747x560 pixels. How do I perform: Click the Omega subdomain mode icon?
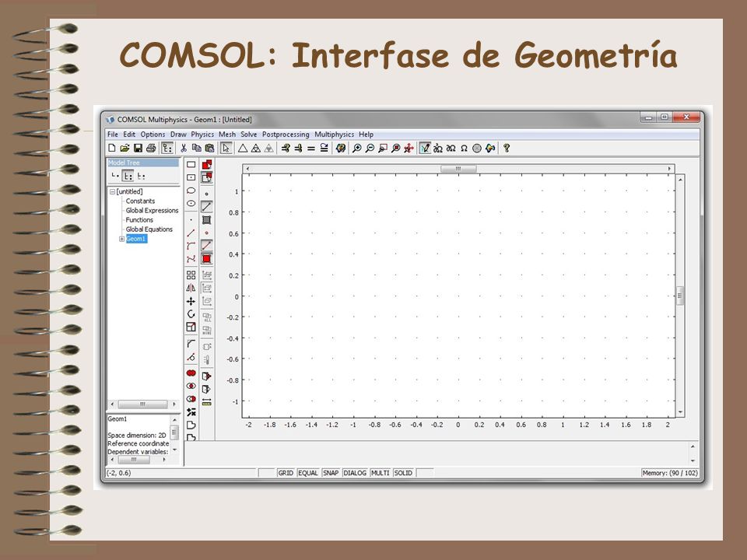pos(464,148)
